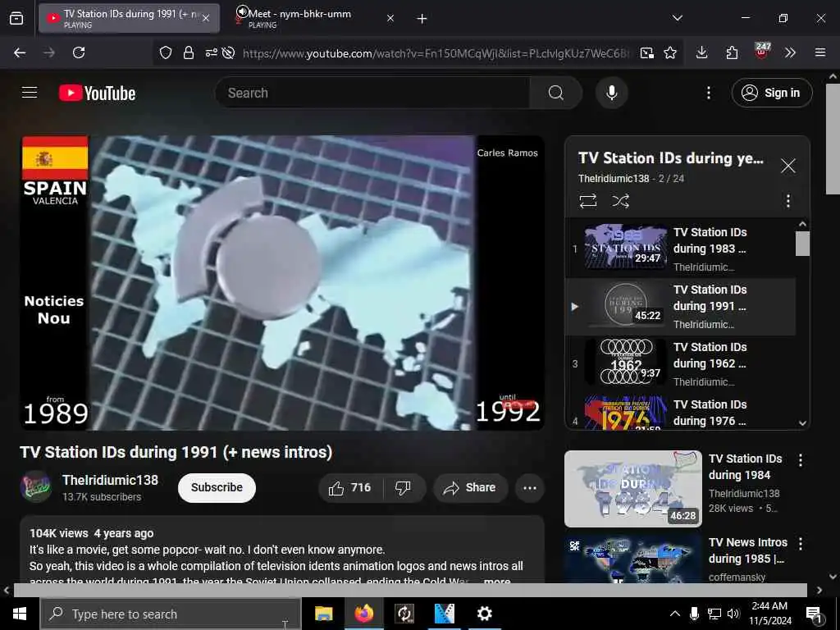Open site security padlock info

189,52
